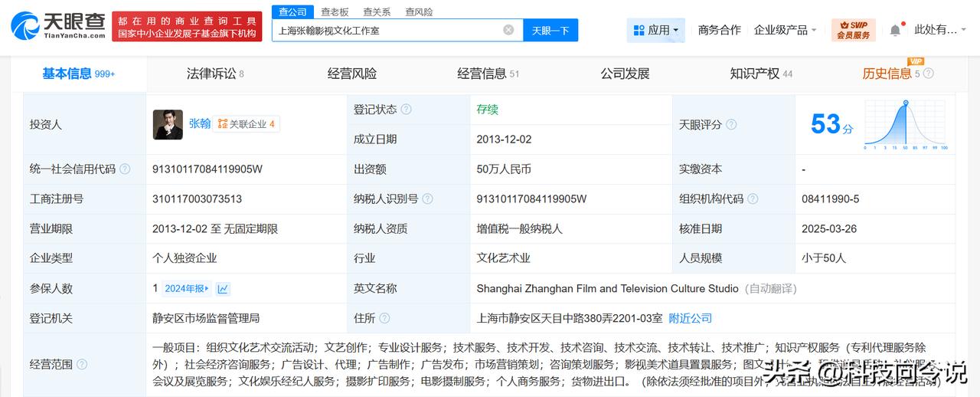Click credit code 91310117084119905W under 统一社会信用代码
The image size is (980, 397).
(x=207, y=169)
